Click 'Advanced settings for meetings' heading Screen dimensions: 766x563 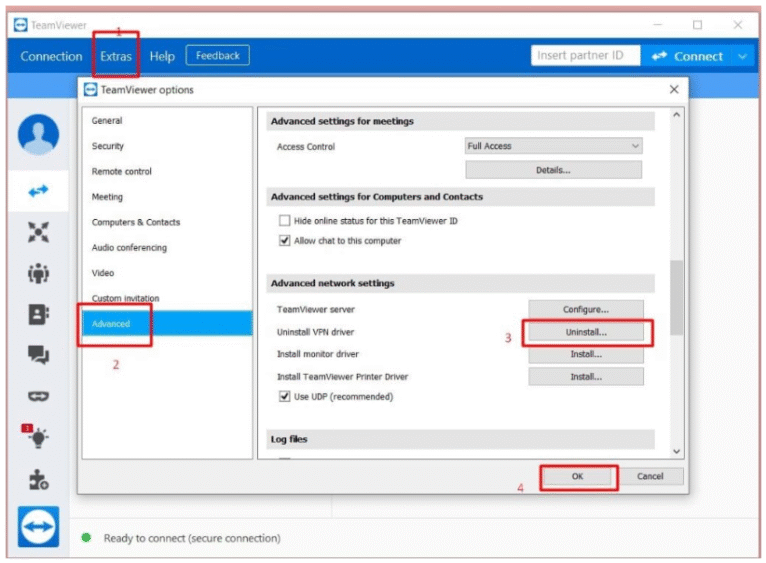point(342,121)
